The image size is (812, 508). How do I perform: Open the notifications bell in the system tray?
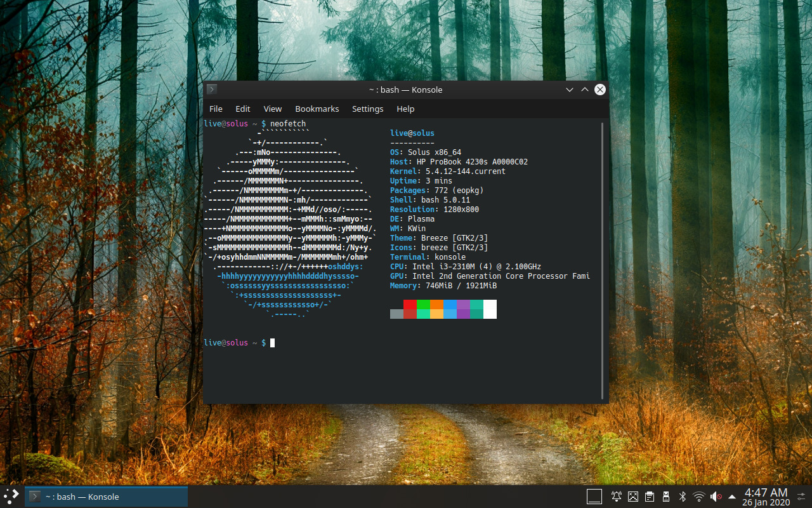(616, 496)
